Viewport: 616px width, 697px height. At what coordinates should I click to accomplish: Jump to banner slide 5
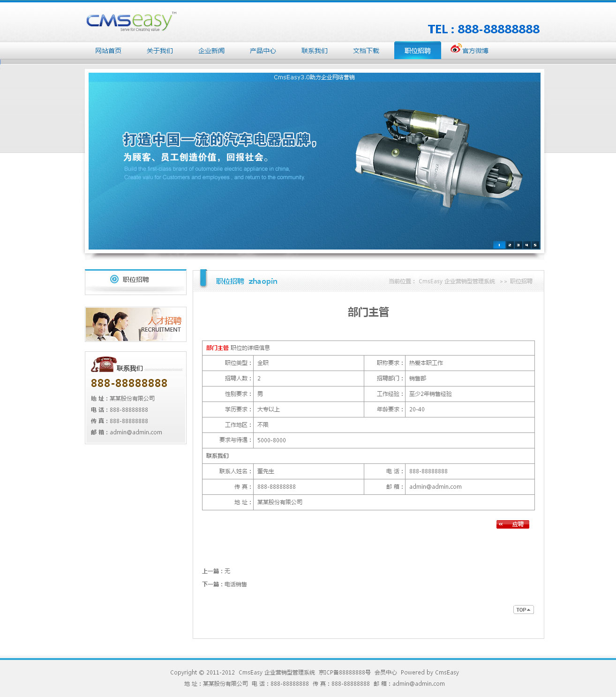535,245
